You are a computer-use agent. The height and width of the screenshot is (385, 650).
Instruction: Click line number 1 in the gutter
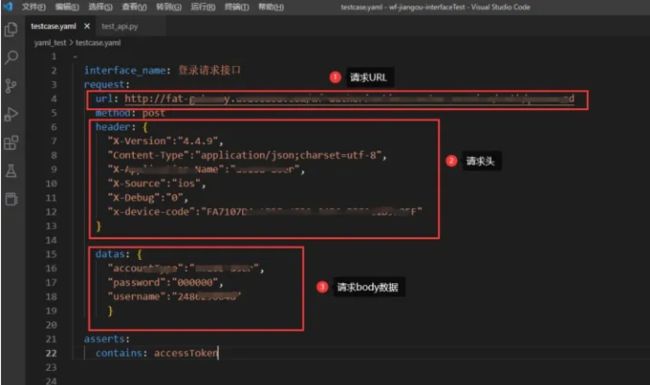click(x=54, y=56)
